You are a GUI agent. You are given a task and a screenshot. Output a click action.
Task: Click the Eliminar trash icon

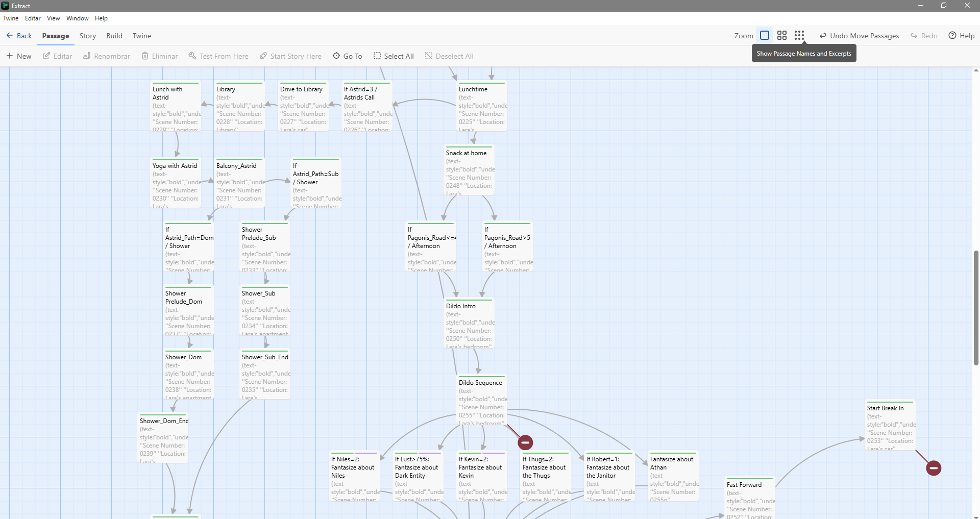(x=145, y=56)
